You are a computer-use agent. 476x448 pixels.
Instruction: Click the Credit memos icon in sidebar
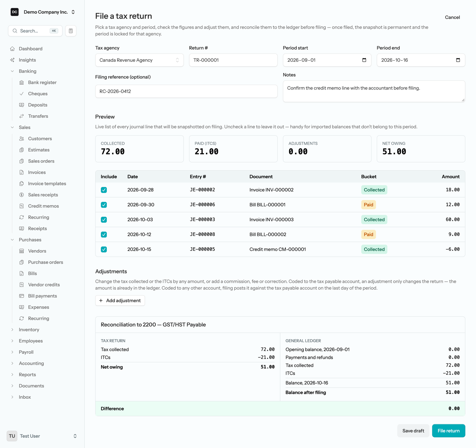point(21,206)
